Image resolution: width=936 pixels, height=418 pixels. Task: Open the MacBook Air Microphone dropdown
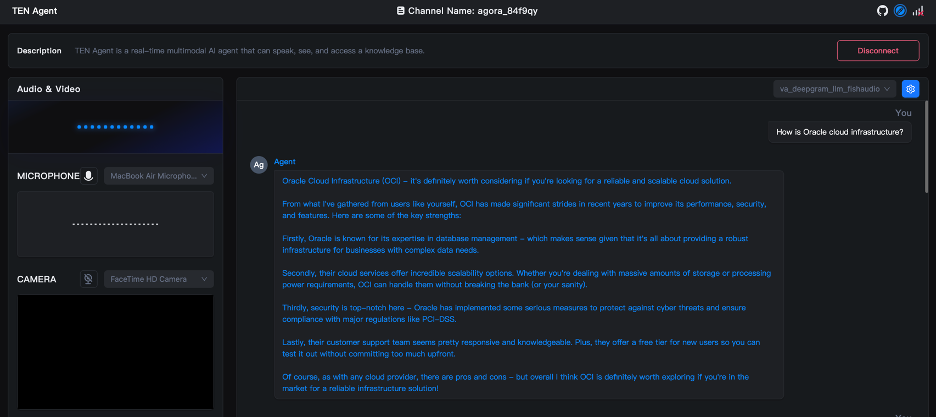click(x=159, y=176)
